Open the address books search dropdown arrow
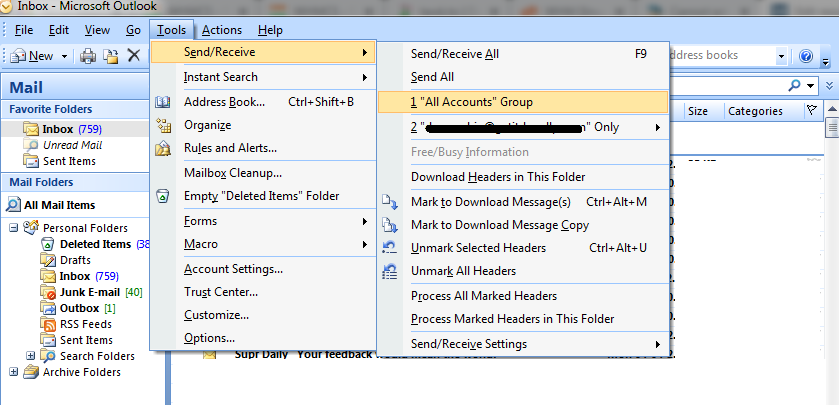The image size is (839, 405). pyautogui.click(x=781, y=56)
